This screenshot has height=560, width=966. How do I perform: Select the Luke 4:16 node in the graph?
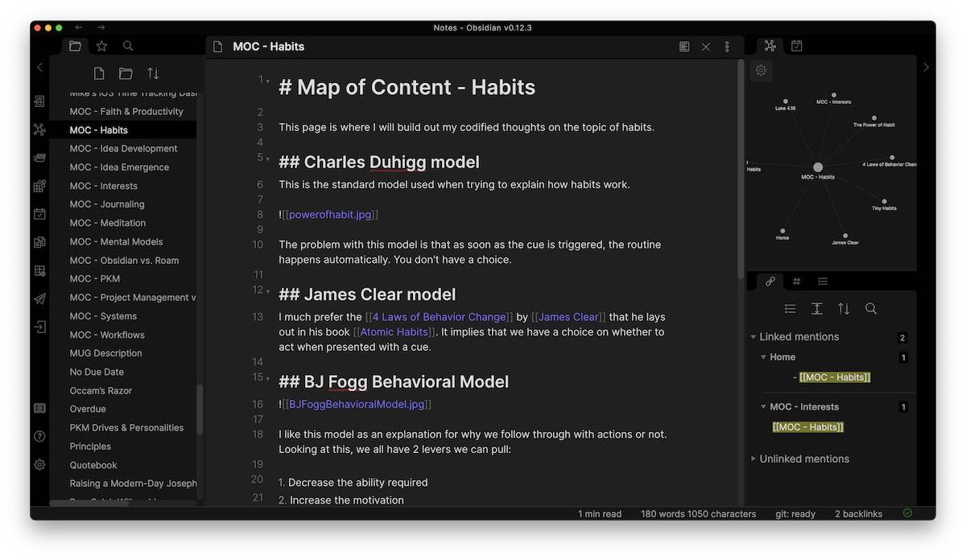(785, 101)
